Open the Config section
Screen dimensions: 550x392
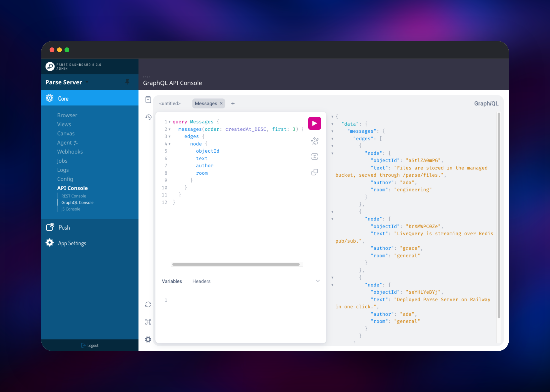65,179
